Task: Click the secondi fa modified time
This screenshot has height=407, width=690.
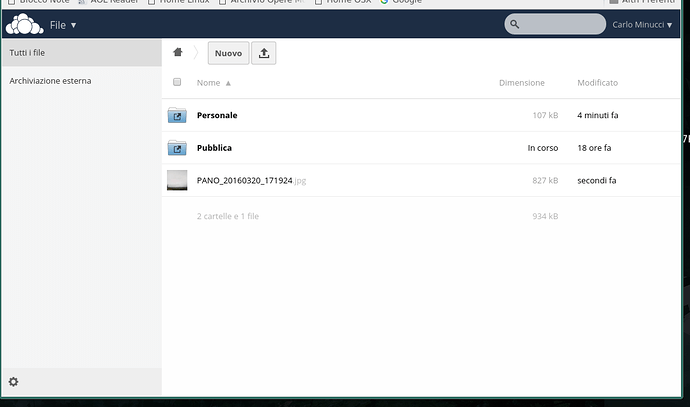Action: coord(597,180)
